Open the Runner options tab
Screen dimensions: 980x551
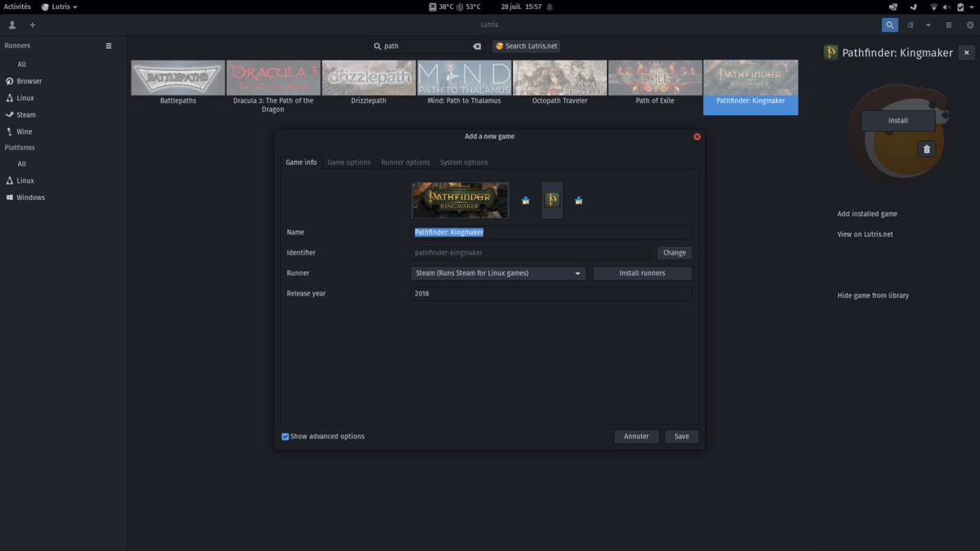click(x=405, y=162)
